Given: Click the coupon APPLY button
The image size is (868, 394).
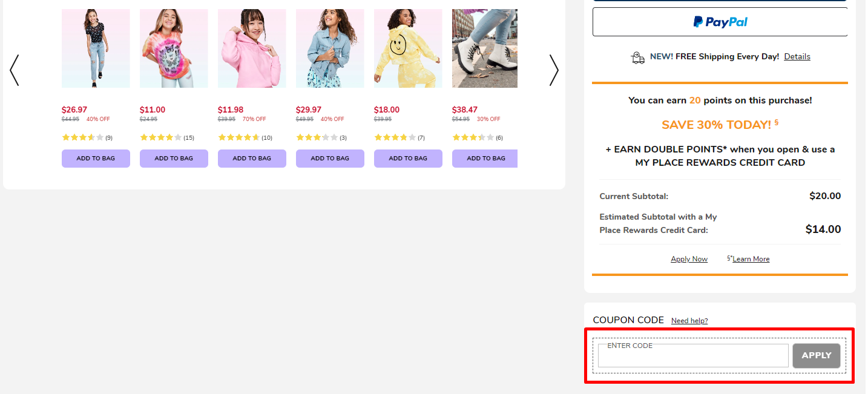Looking at the screenshot, I should [817, 356].
